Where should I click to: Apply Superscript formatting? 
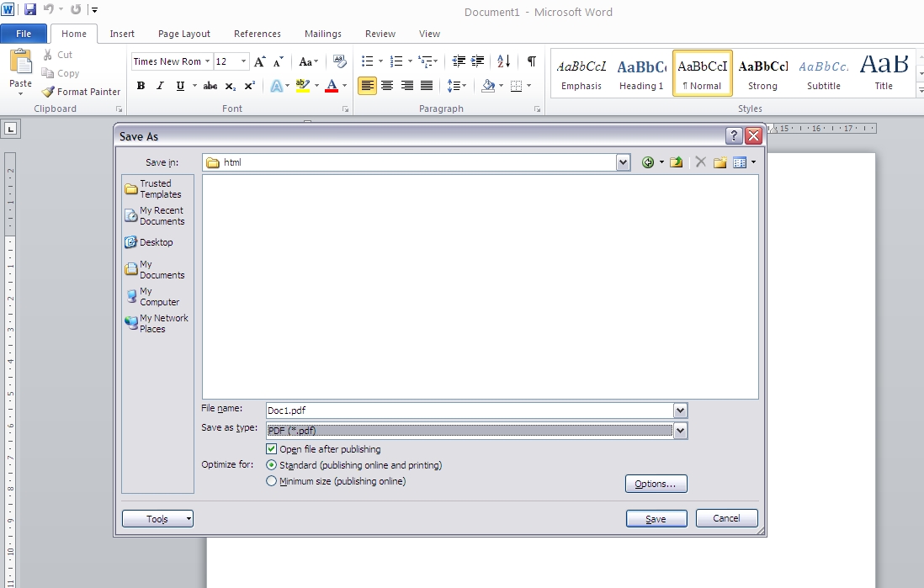pyautogui.click(x=250, y=86)
